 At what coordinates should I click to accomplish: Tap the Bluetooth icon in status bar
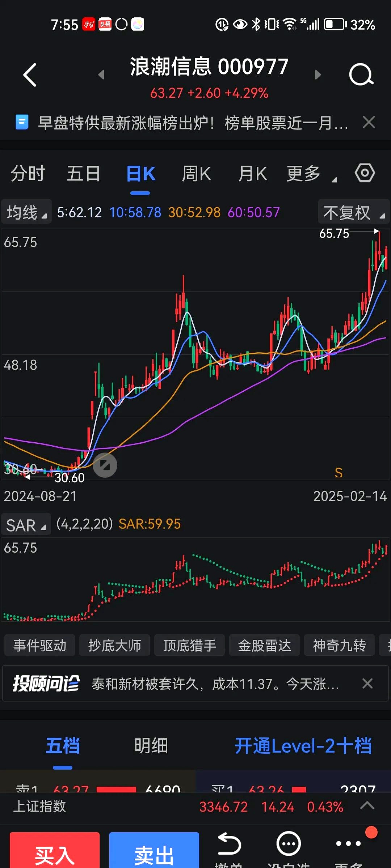click(x=256, y=24)
